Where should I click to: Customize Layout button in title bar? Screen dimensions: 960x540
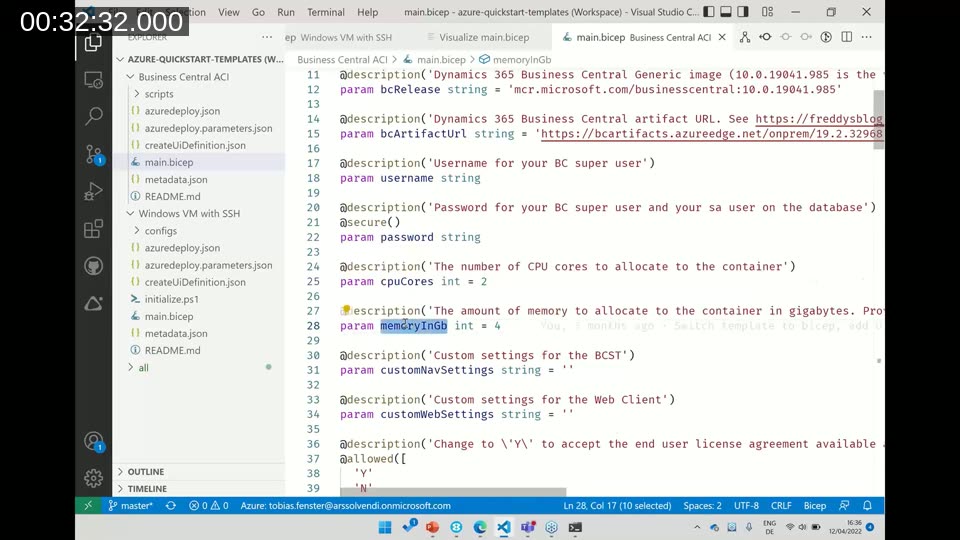767,12
